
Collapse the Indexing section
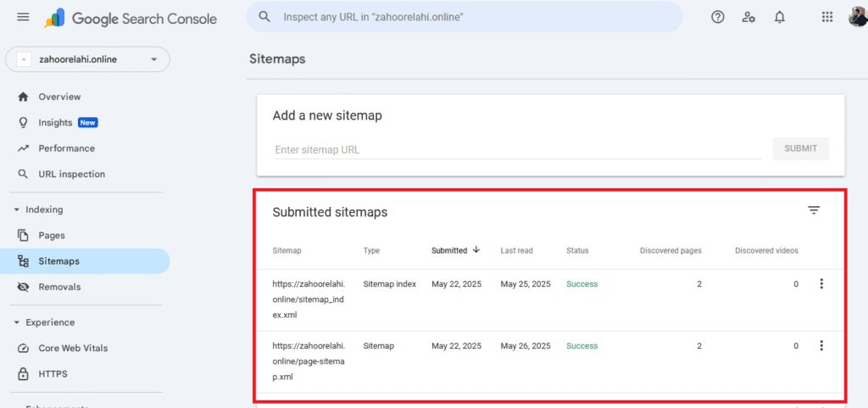(17, 210)
